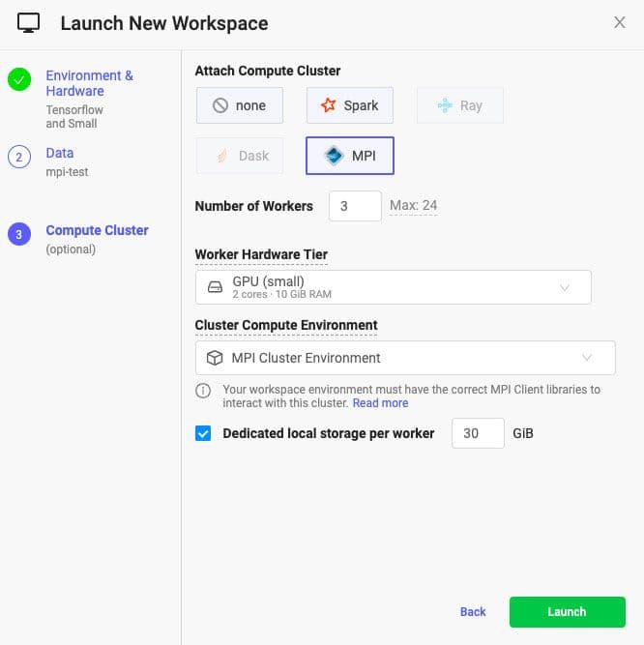Open the Cluster Compute Environment dropdown
644x645 pixels.
pos(405,358)
